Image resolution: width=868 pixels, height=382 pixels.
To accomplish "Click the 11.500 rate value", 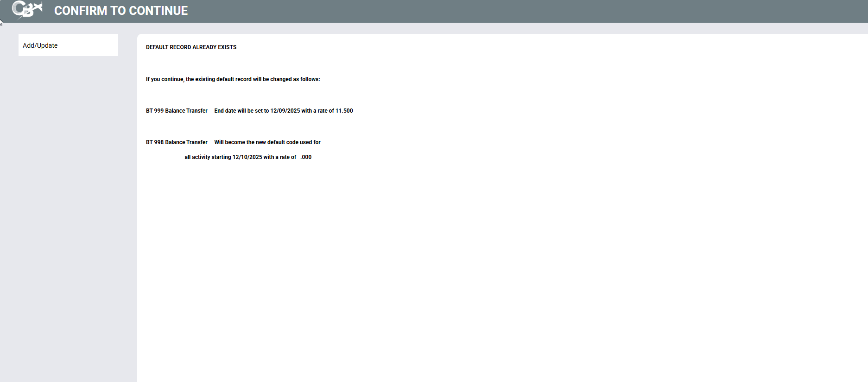I will (344, 111).
